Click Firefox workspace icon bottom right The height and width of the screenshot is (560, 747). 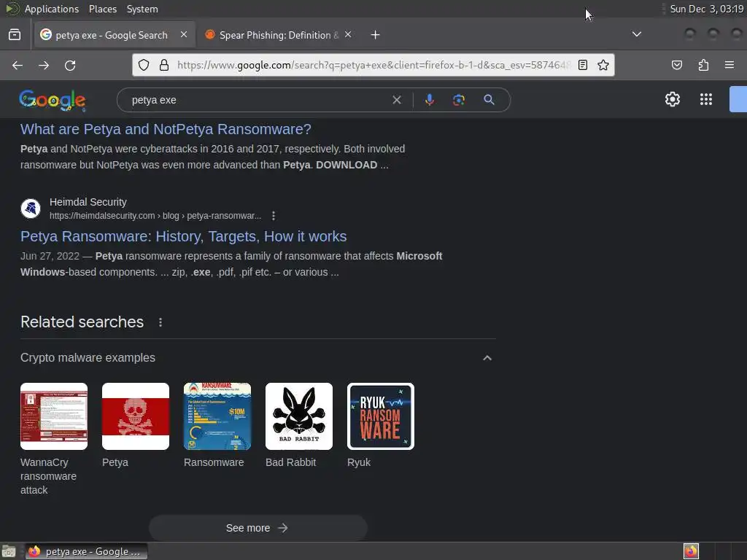pos(691,551)
